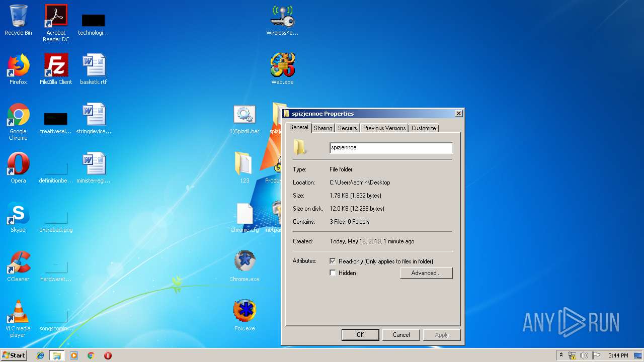Select the WirelessKe... desktop icon
644x362 pixels.
[282, 20]
